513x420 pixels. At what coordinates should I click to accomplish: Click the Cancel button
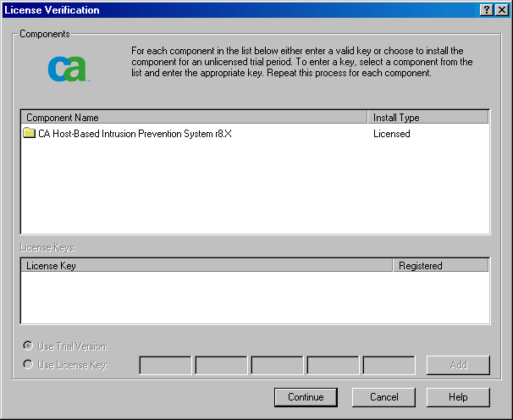383,397
